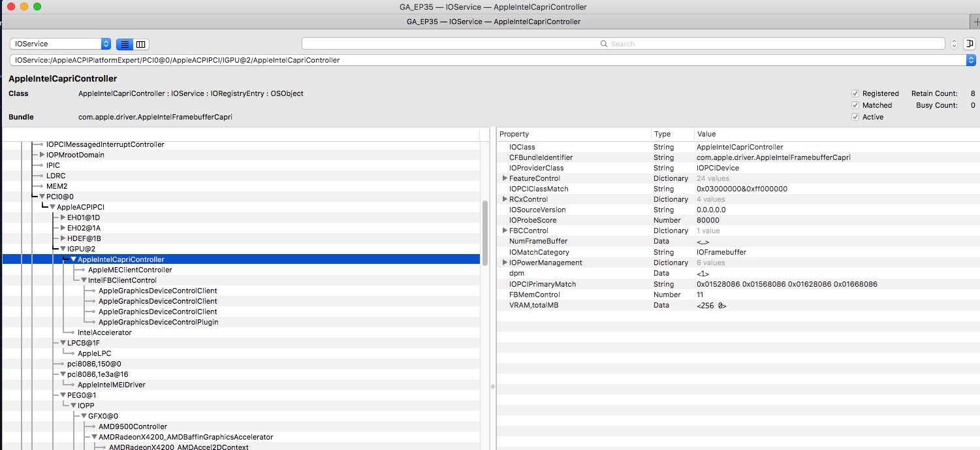Screen dimensions: 980x450
Task: Expand the HDEF@1B node
Action: pos(63,238)
